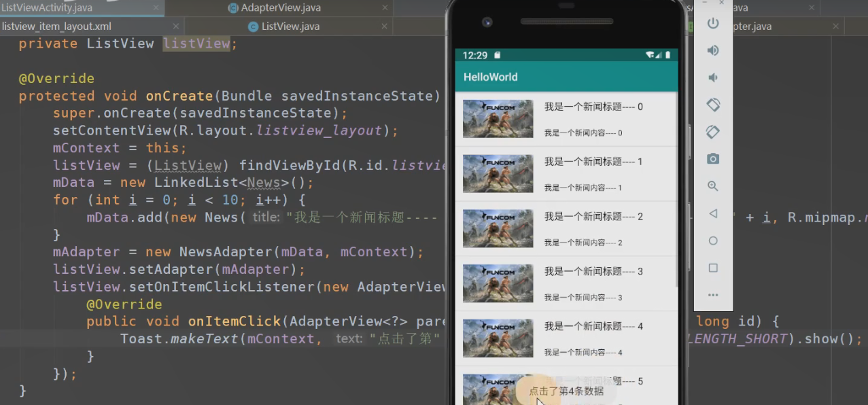The width and height of the screenshot is (868, 405).
Task: Tap the emulator Home circle button
Action: point(713,241)
